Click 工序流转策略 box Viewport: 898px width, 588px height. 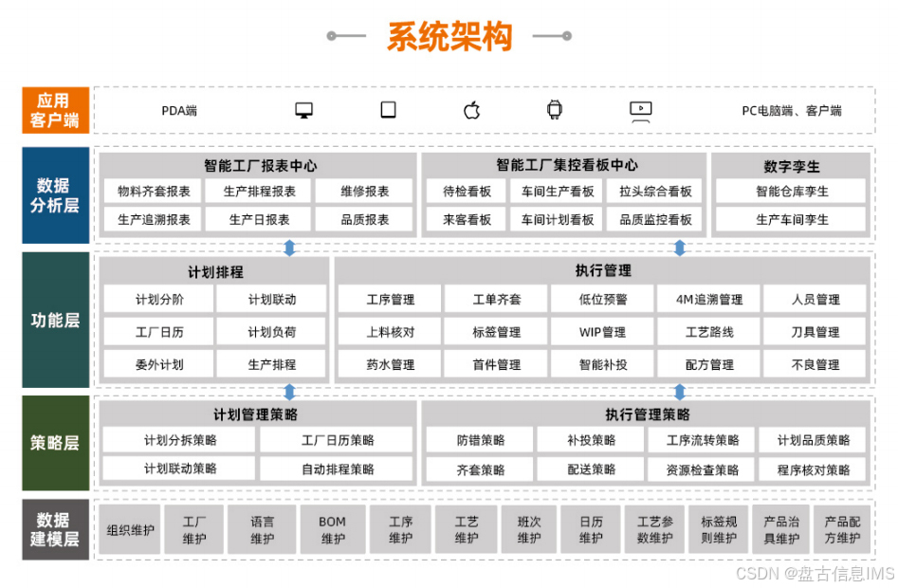[x=702, y=440]
